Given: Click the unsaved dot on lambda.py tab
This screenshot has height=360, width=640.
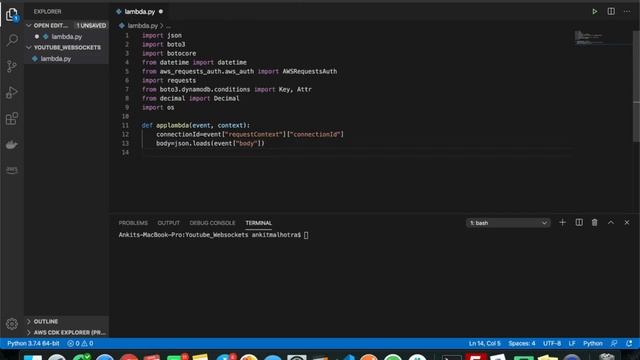Looking at the screenshot, I should coord(161,11).
